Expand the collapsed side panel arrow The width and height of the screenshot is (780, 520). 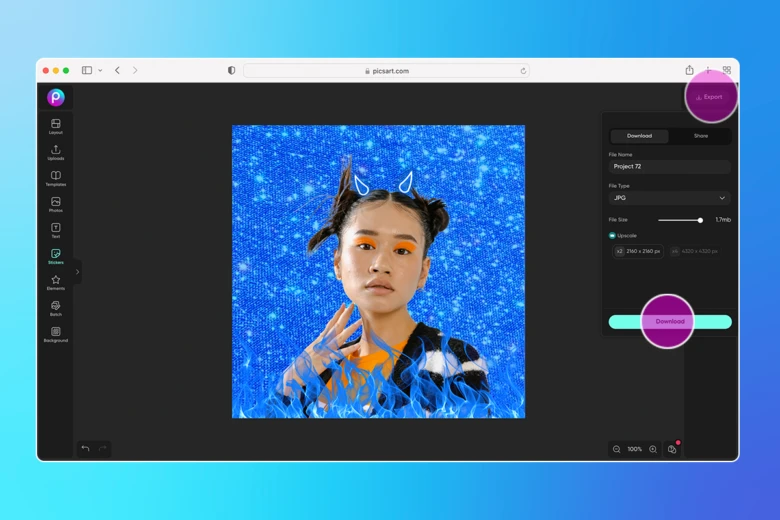coord(77,271)
